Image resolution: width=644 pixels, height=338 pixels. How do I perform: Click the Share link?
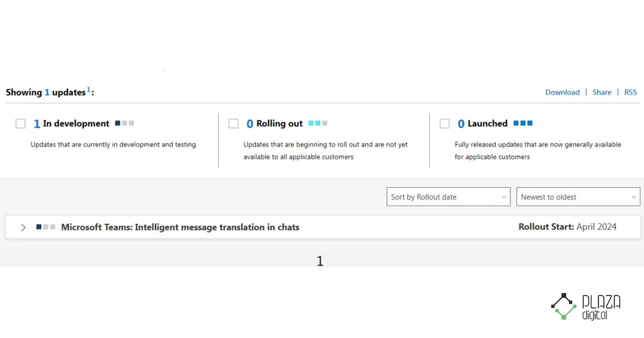[602, 92]
